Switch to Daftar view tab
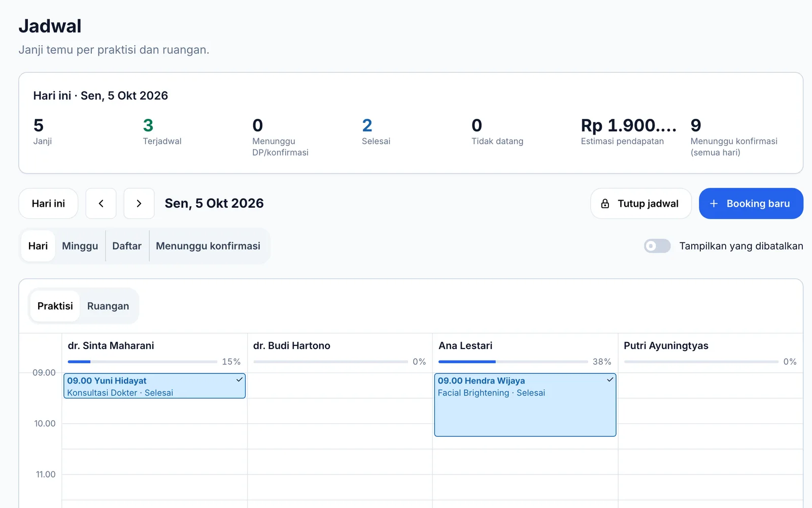Image resolution: width=812 pixels, height=508 pixels. tap(127, 246)
